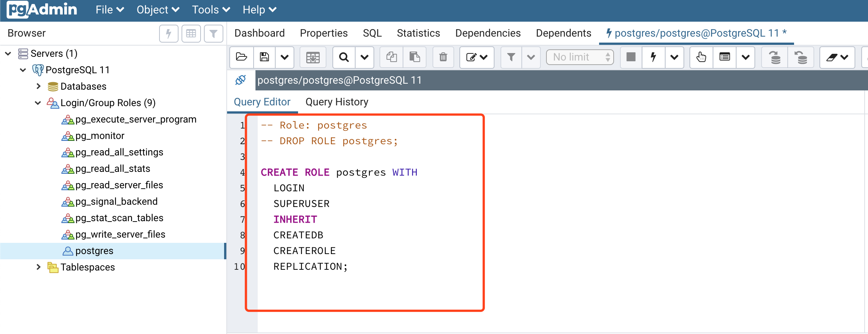Image resolution: width=868 pixels, height=334 pixels.
Task: Click the Delete trash icon
Action: 443,57
